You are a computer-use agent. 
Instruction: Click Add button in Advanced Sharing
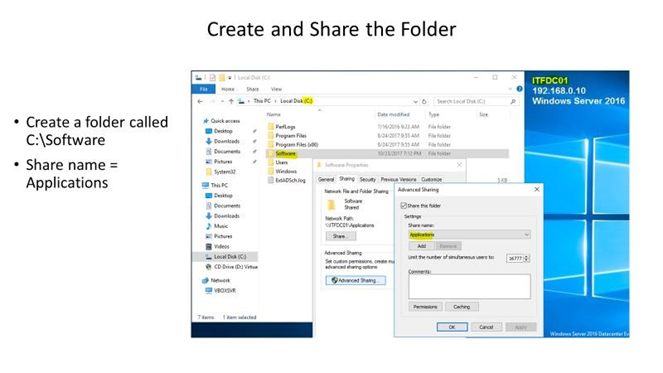(422, 246)
